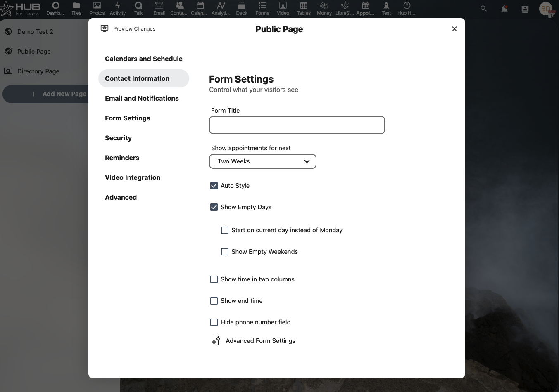
Task: Select the Security section
Action: (144, 138)
